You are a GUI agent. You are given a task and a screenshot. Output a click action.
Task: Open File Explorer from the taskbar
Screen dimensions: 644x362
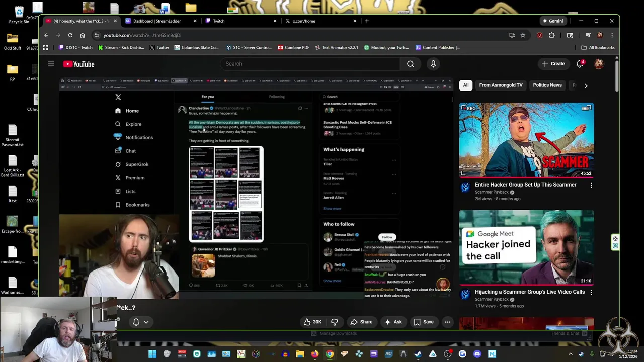[x=300, y=354]
